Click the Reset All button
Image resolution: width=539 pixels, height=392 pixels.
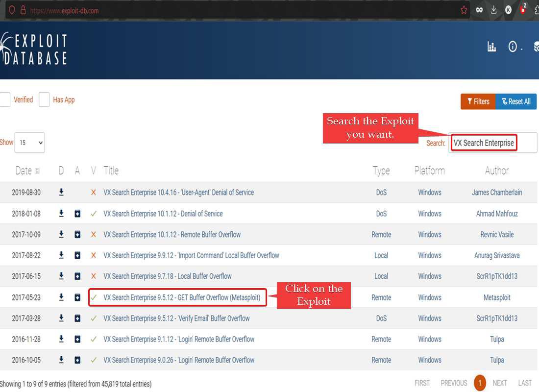click(x=516, y=101)
